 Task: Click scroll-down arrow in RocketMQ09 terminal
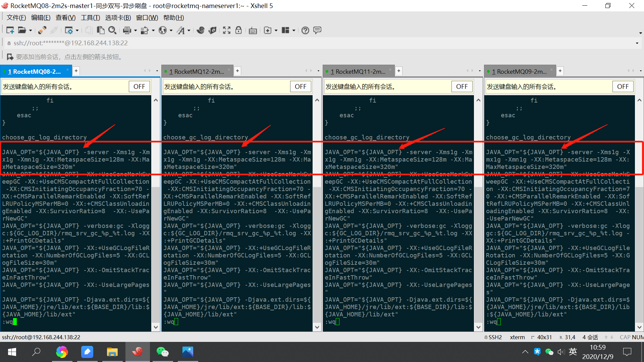[639, 327]
